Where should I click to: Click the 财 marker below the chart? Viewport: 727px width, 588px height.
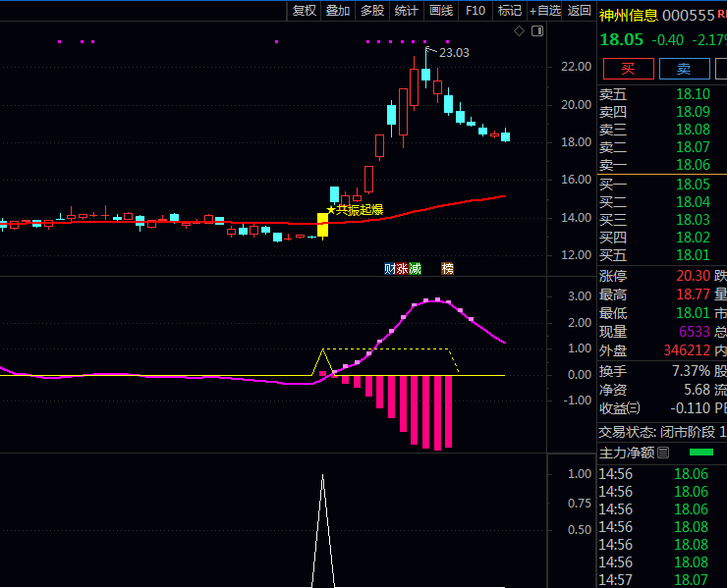(x=389, y=268)
